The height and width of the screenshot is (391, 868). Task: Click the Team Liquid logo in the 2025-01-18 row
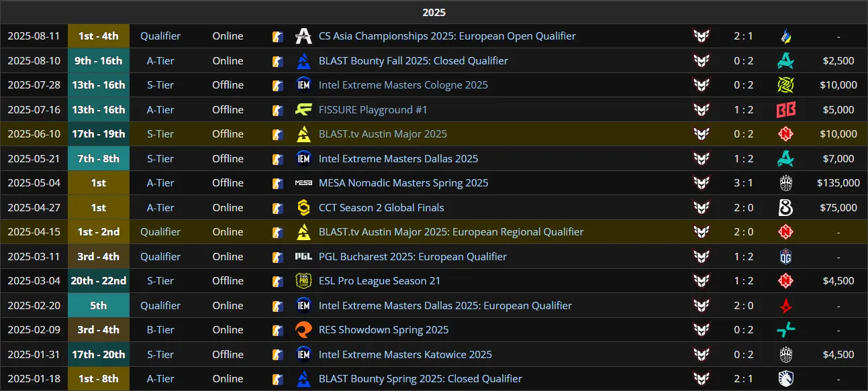point(785,379)
